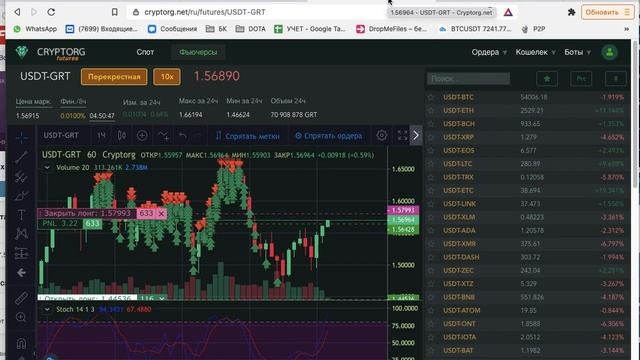Mark USDT-ADA as favorite
The width and height of the screenshot is (640, 360).
[x=431, y=230]
